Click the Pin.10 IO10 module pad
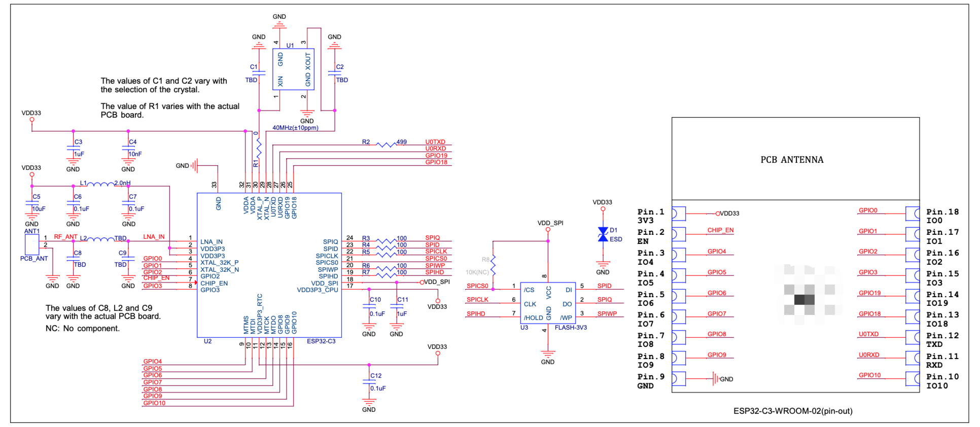Image resolution: width=980 pixels, height=427 pixels. [913, 378]
